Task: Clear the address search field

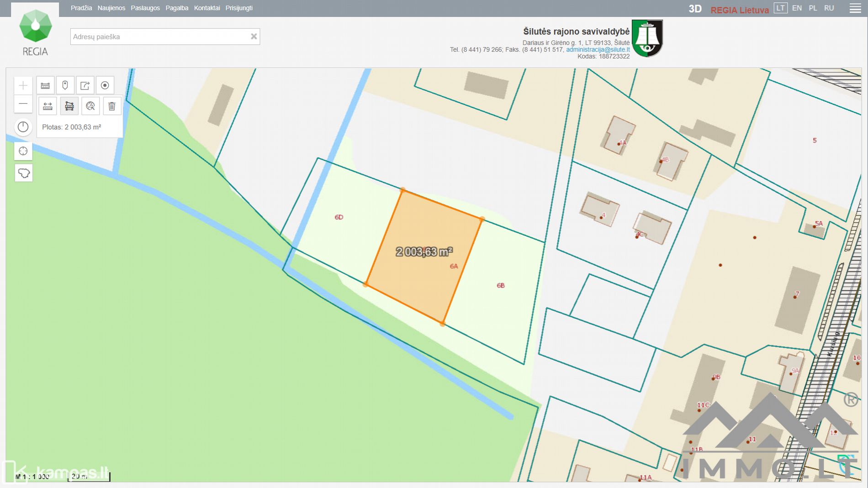Action: 254,37
